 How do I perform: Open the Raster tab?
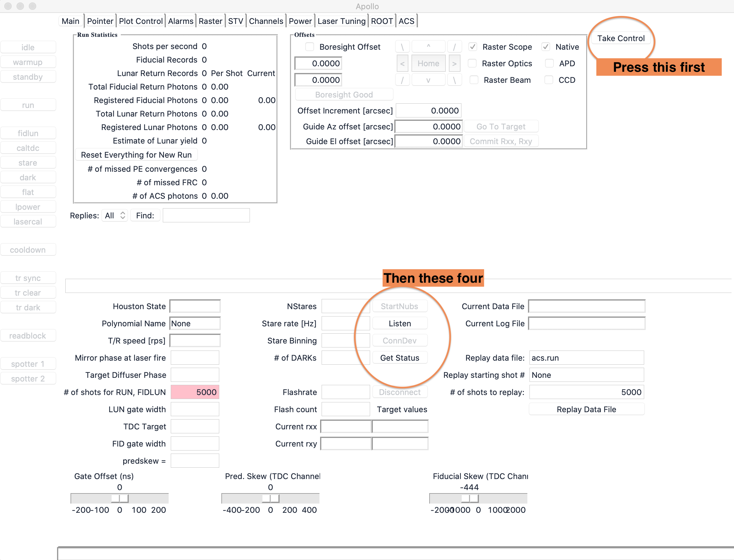210,21
